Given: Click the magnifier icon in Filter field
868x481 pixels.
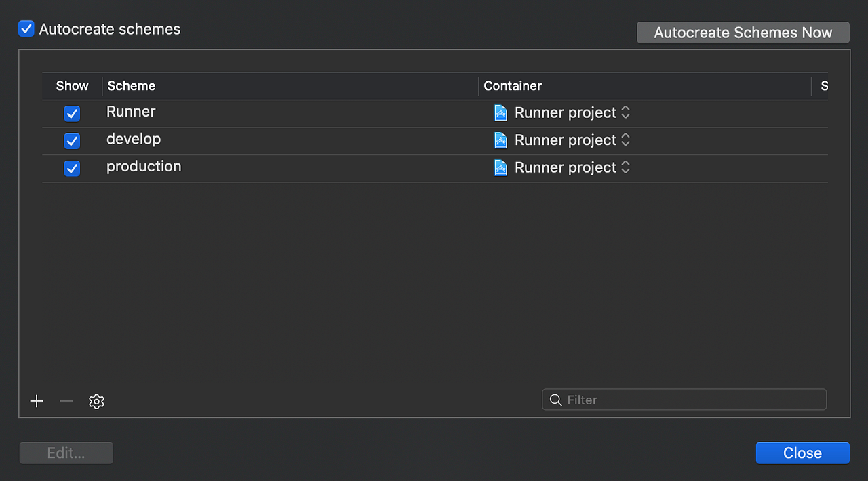Looking at the screenshot, I should (555, 400).
